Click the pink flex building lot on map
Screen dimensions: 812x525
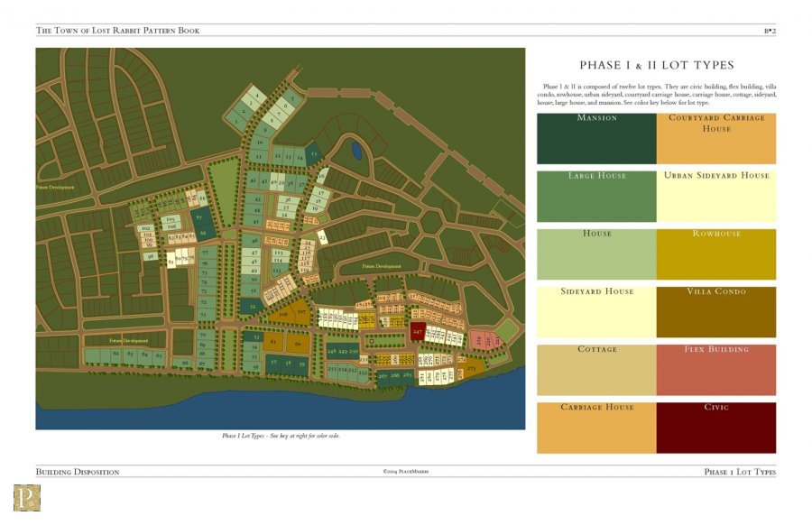(484, 340)
